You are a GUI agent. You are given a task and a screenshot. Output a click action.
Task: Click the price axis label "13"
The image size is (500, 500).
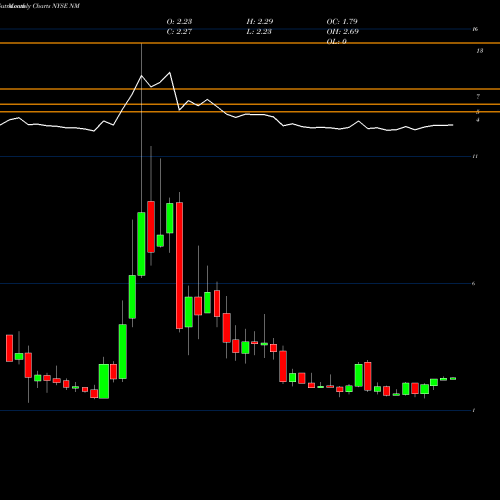(480, 51)
